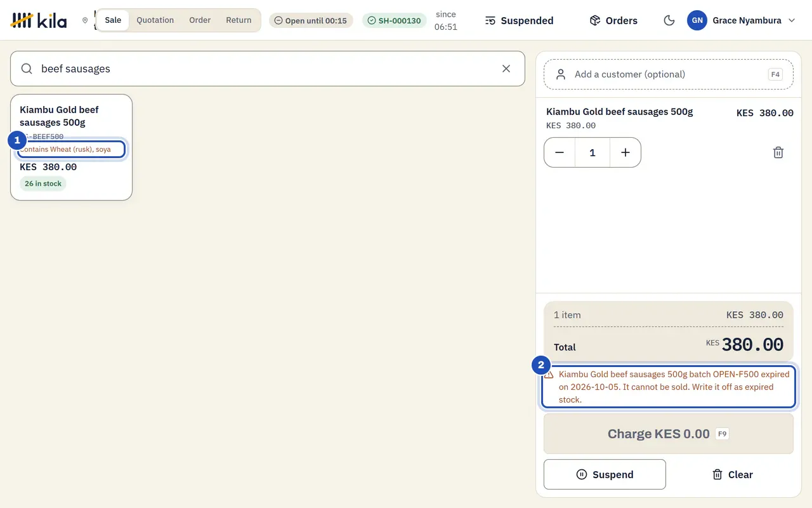Increase quantity with the plus button

click(x=625, y=152)
